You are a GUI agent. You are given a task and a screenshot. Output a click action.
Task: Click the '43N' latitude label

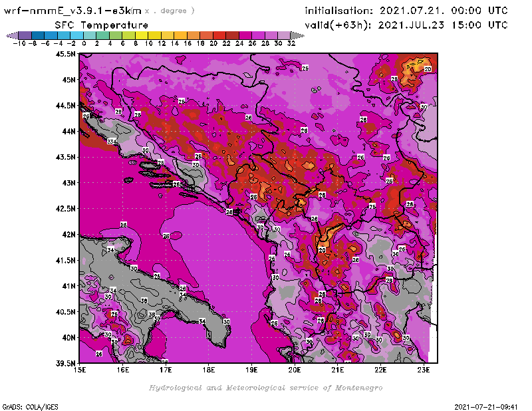[68, 183]
